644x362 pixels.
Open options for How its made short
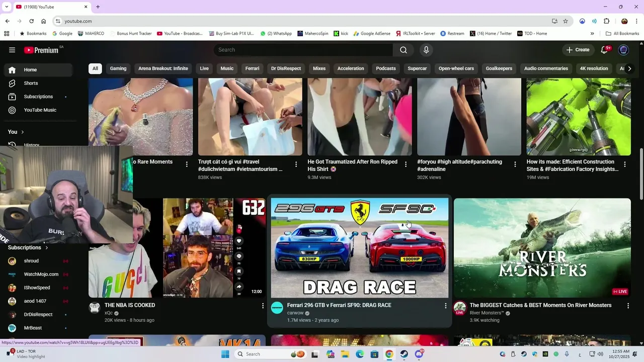click(x=625, y=164)
